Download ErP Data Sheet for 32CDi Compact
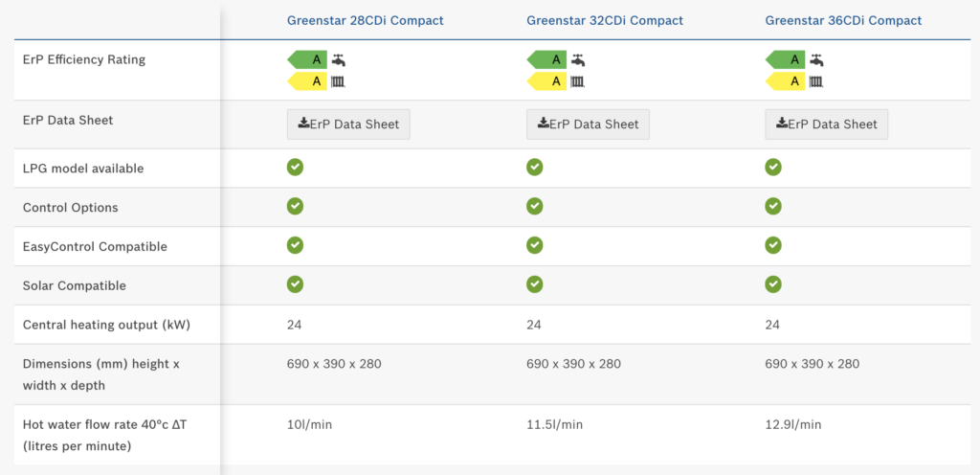Screen dimensions: 980x475 588,124
